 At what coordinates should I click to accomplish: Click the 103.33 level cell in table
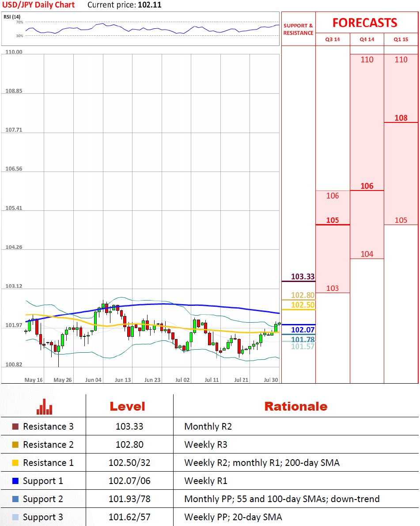point(129,427)
